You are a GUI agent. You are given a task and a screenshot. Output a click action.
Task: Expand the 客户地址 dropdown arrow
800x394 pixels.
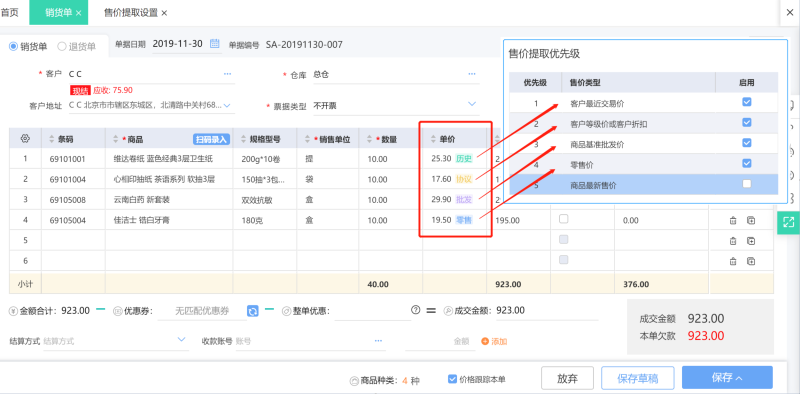(x=228, y=106)
